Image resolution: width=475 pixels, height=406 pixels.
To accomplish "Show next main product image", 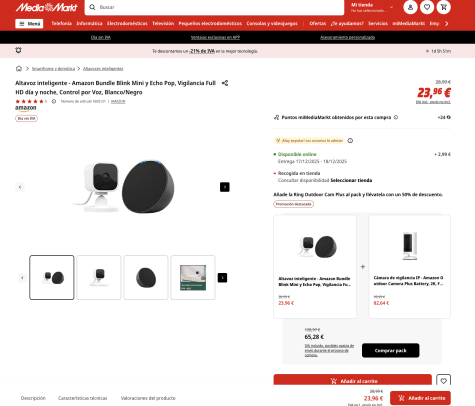I will tap(225, 187).
